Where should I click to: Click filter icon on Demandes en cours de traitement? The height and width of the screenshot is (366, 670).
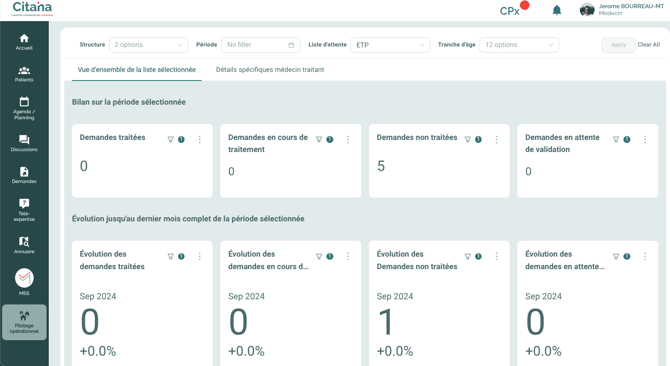[319, 139]
